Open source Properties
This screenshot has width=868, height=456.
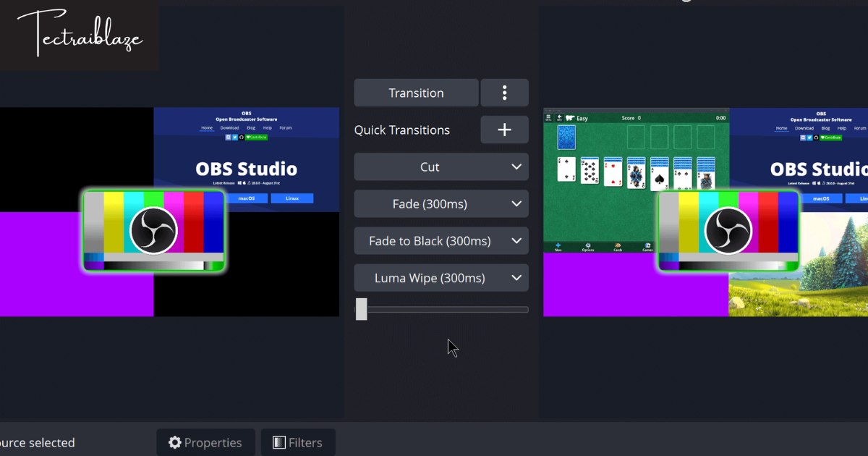[205, 442]
